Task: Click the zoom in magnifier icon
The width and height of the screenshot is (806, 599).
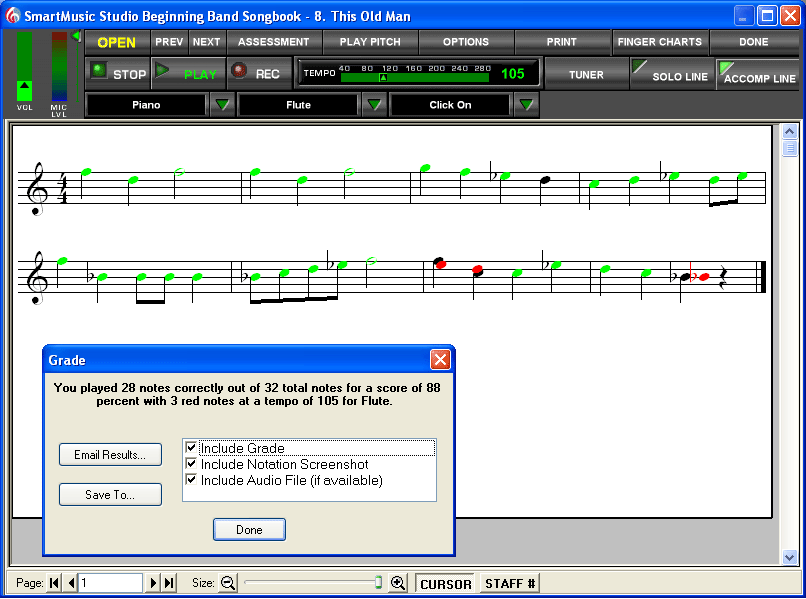Action: click(x=397, y=583)
